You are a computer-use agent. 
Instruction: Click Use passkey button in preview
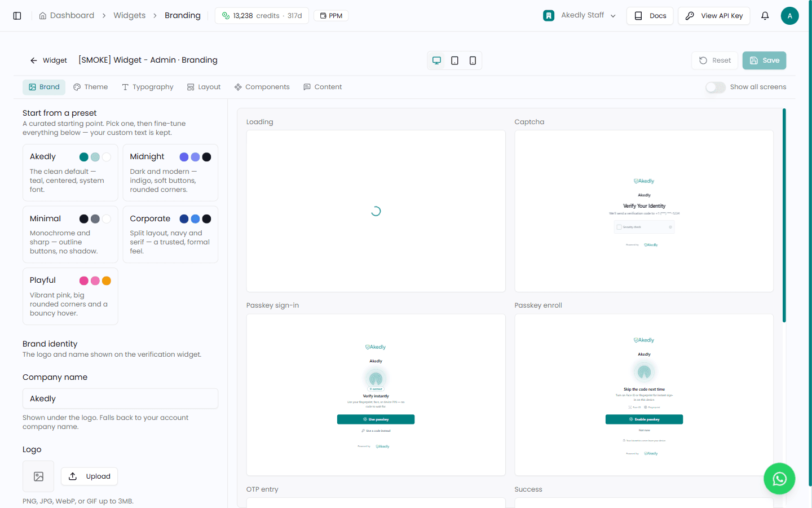pos(376,419)
